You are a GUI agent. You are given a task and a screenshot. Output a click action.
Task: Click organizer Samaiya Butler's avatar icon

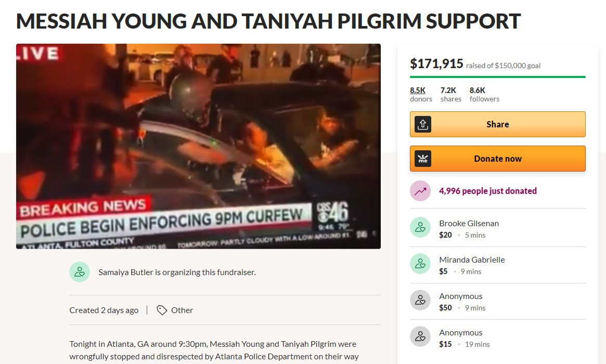point(80,272)
